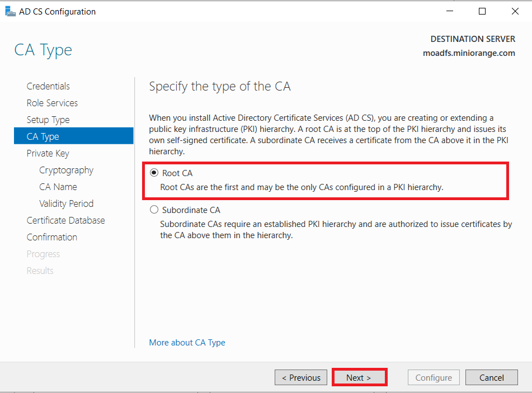Click the Configure button
The width and height of the screenshot is (532, 393).
click(x=434, y=377)
